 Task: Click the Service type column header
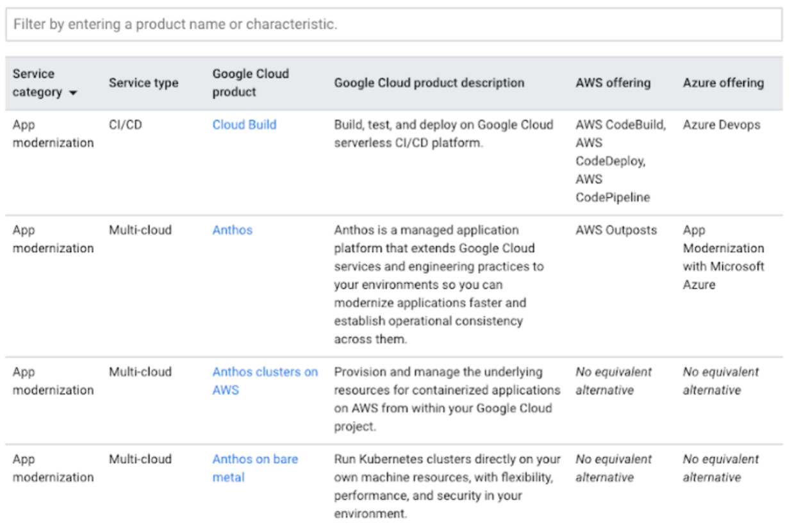[144, 83]
